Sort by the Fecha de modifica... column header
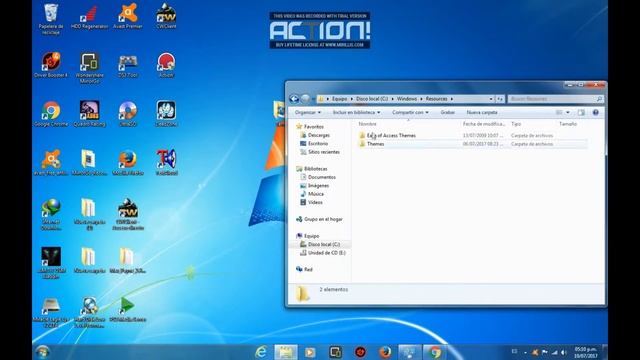Viewport: 640px width, 360px height. (484, 124)
